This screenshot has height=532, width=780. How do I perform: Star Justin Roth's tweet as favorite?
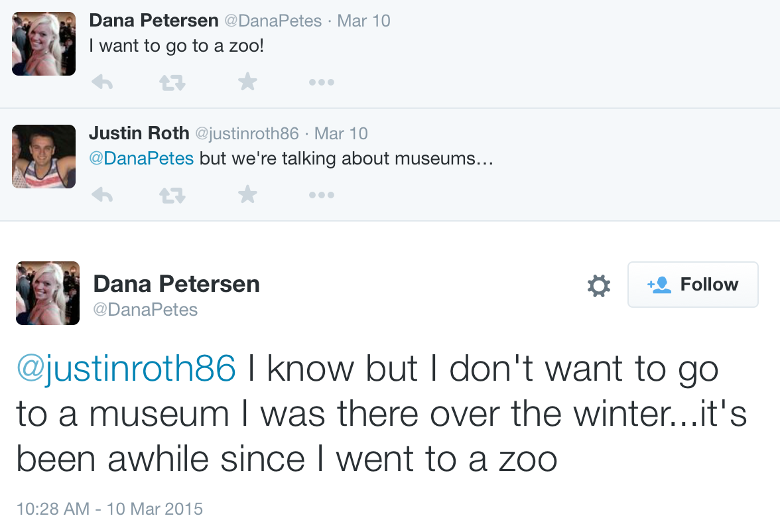247,194
